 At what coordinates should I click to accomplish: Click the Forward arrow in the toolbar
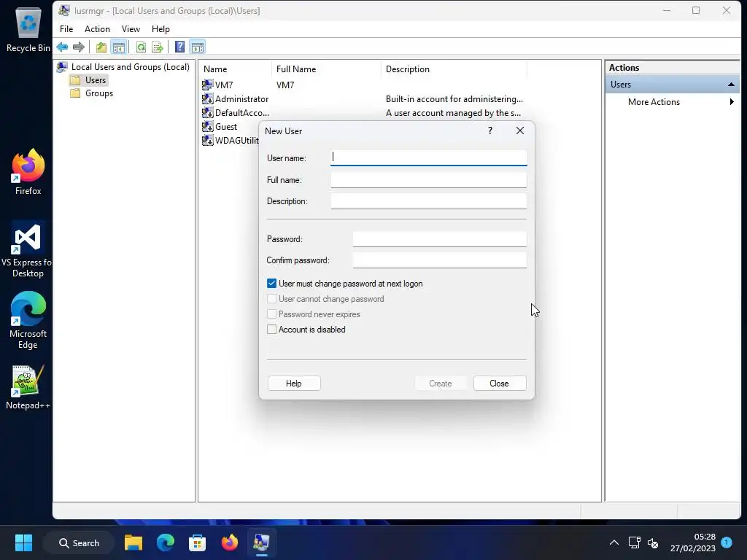tap(79, 47)
